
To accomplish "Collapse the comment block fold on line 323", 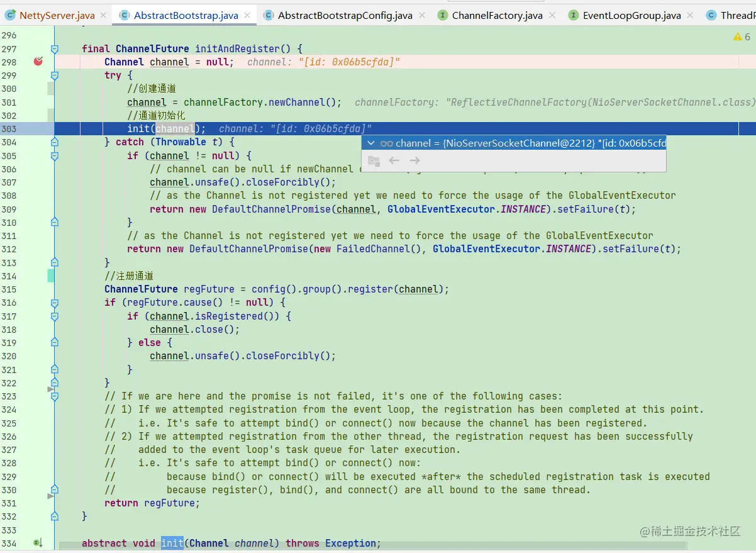I will [x=55, y=396].
